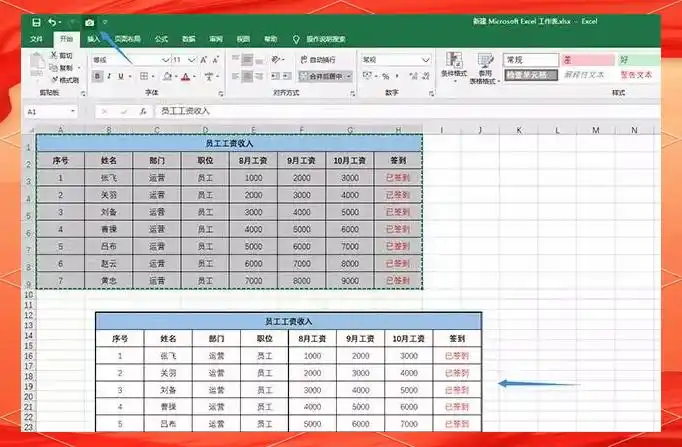
Task: Click the Camera icon in quick access toolbar
Action: click(x=90, y=23)
